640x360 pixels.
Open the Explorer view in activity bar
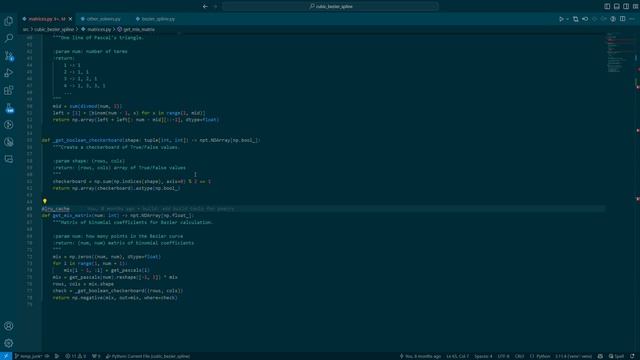pos(9,21)
